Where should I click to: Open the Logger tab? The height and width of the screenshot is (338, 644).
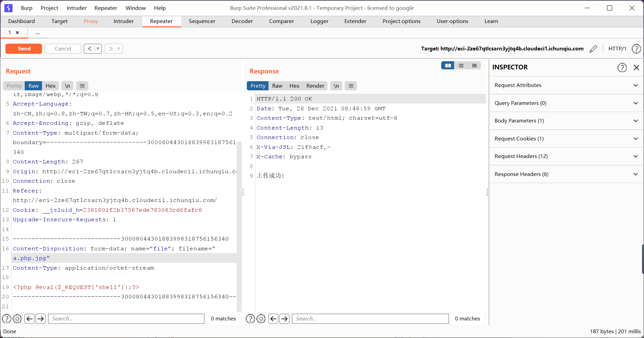pos(319,21)
